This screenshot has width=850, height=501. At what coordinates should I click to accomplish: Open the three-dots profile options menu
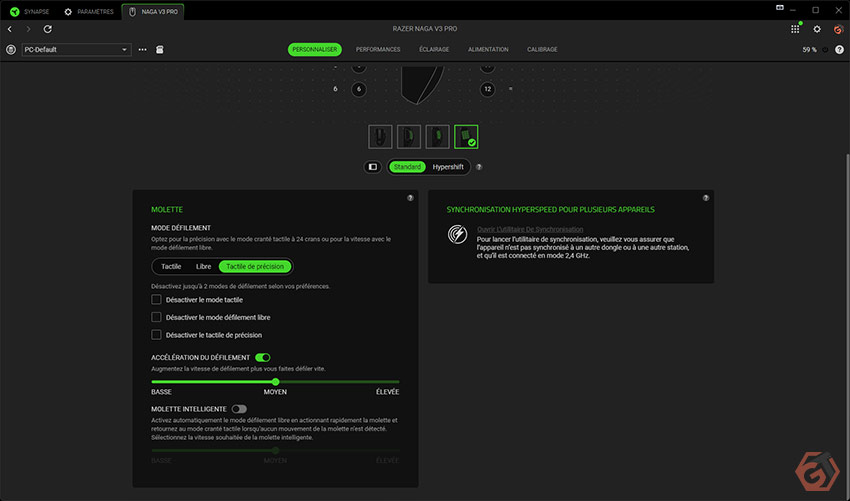click(x=143, y=49)
